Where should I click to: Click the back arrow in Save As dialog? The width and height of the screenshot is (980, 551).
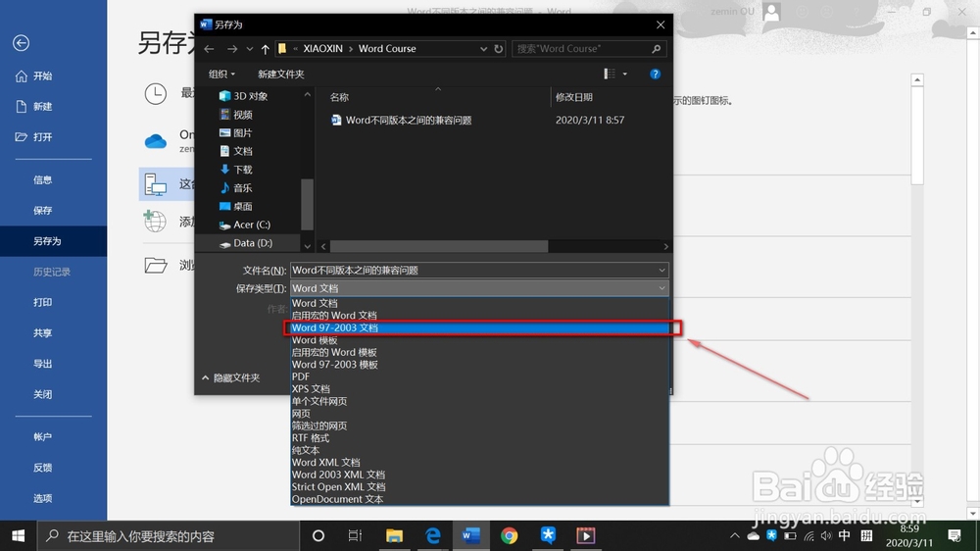click(x=210, y=49)
